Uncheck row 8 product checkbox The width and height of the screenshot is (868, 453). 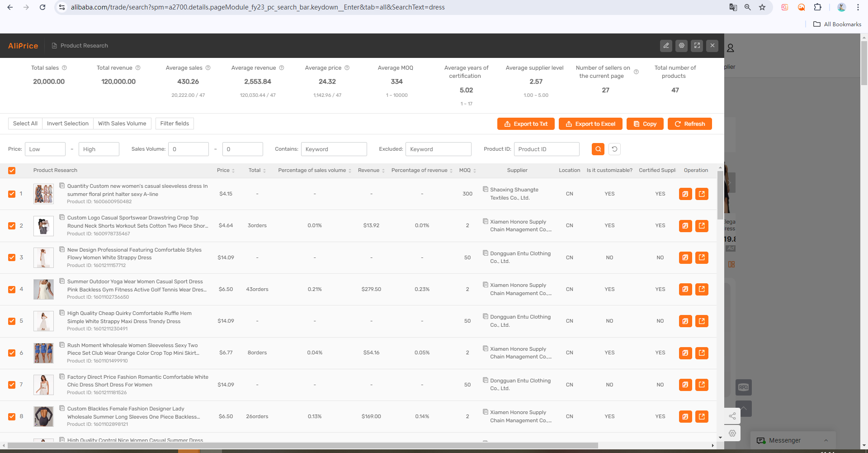click(x=12, y=417)
